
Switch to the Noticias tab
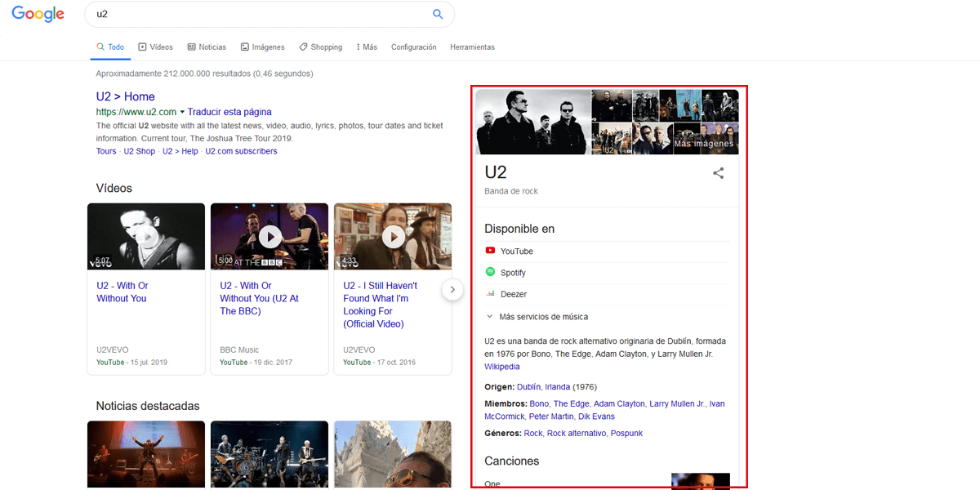click(207, 47)
